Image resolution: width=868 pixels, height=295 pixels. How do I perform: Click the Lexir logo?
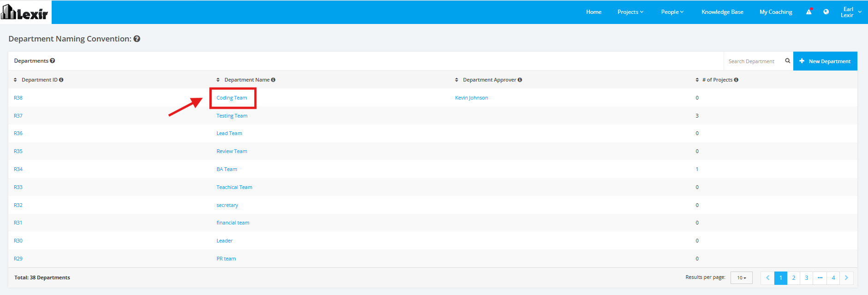pyautogui.click(x=25, y=12)
